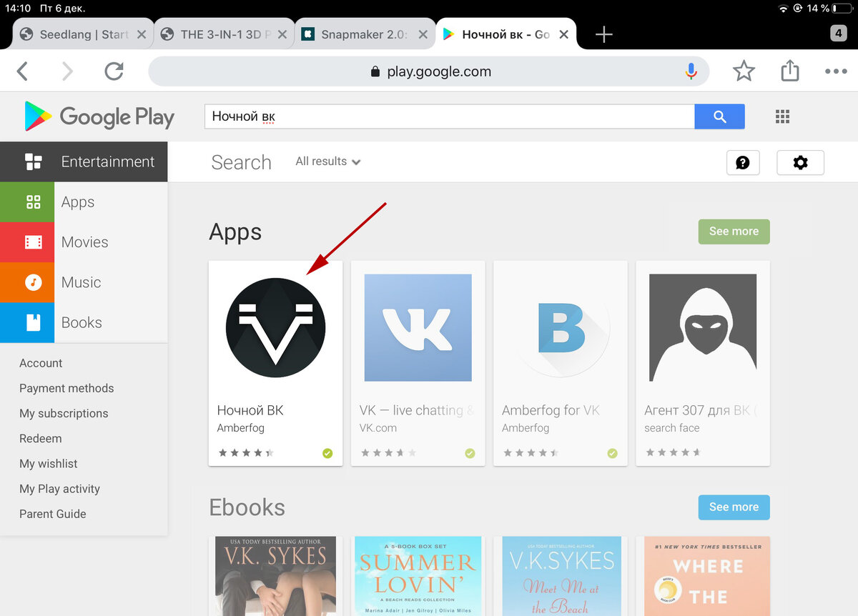
Task: Open the VK live chatting app icon
Action: [x=418, y=327]
